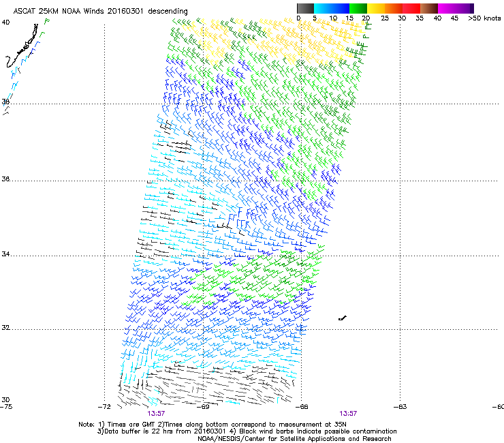
Task: Click the gray 0-5 knots legend swatch
Action: (x=305, y=8)
